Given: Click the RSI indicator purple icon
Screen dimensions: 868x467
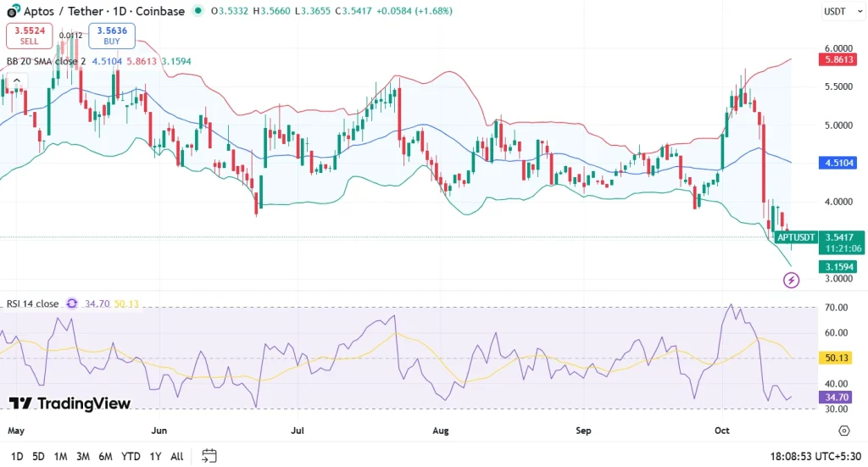Looking at the screenshot, I should point(72,303).
